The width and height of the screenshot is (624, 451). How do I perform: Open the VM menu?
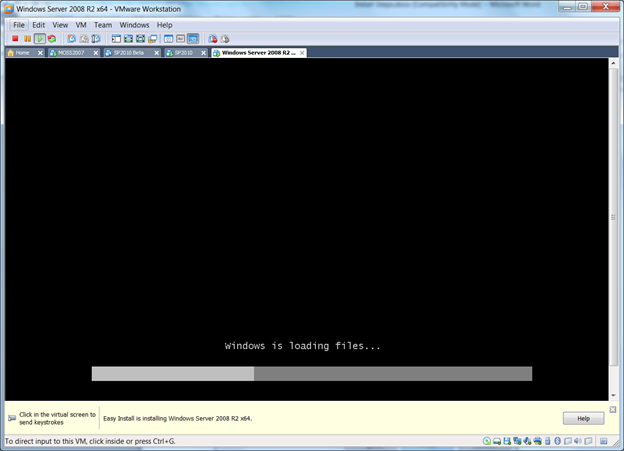[81, 25]
